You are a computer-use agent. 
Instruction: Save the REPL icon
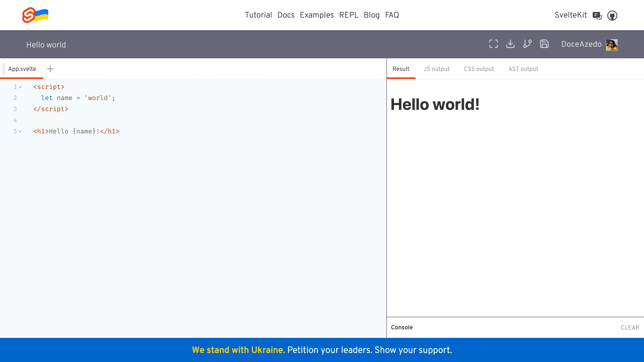(x=544, y=44)
